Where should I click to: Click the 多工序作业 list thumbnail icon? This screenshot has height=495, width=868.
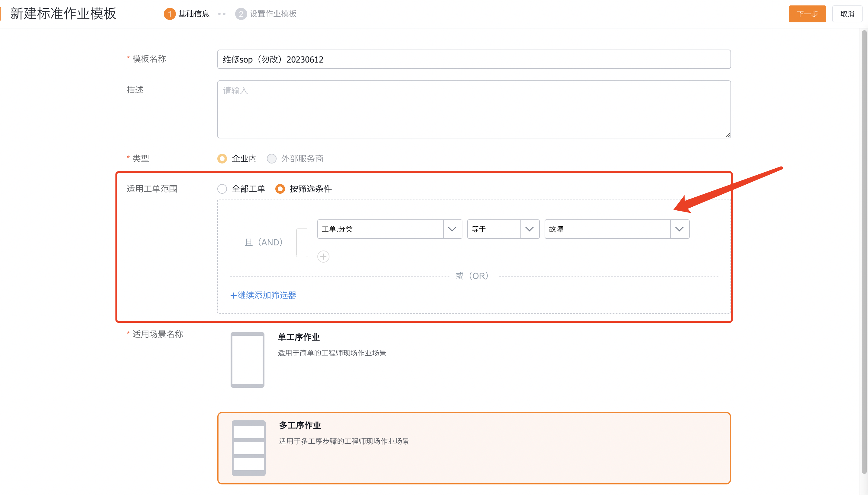(x=248, y=448)
